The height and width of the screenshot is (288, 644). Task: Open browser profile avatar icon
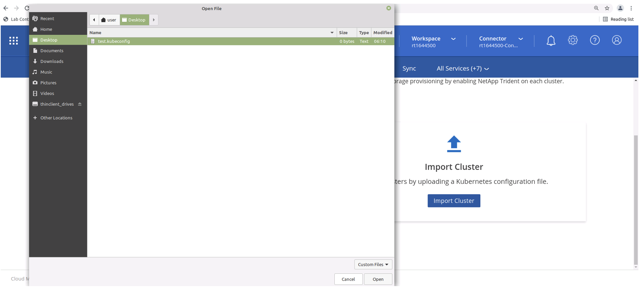pyautogui.click(x=620, y=8)
